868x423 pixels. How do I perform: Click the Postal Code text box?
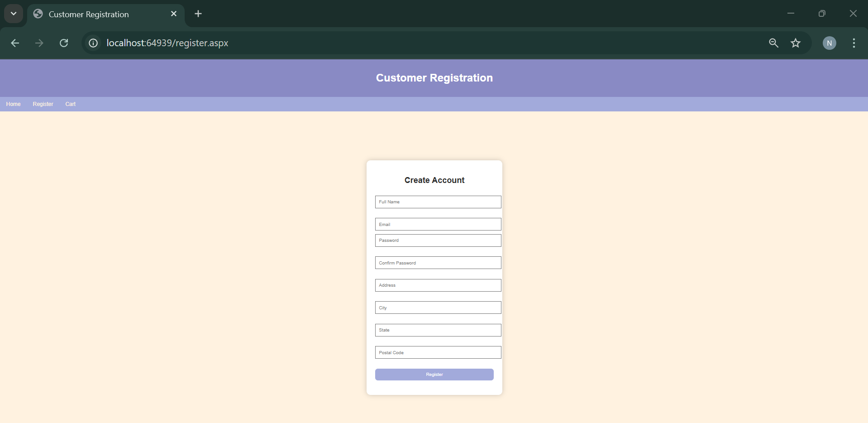pos(438,353)
